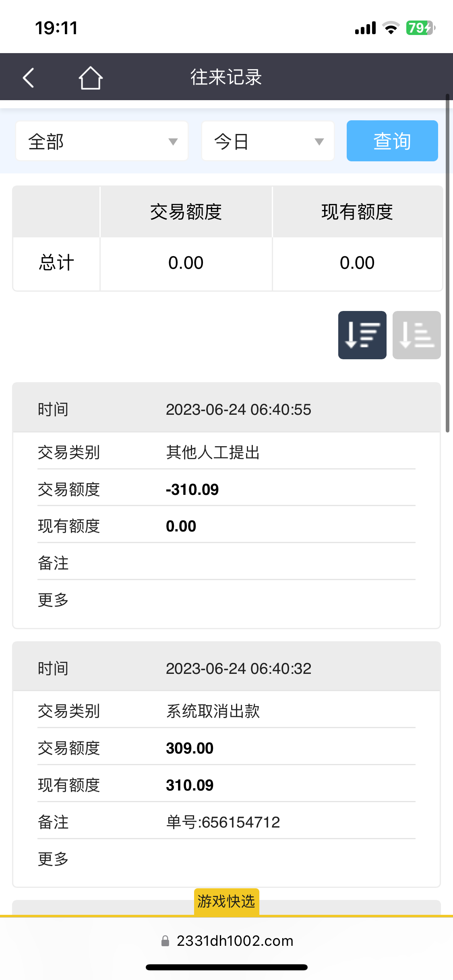Expand 更多 in the 06:40:32 record
Viewport: 453px width, 980px height.
(53, 859)
